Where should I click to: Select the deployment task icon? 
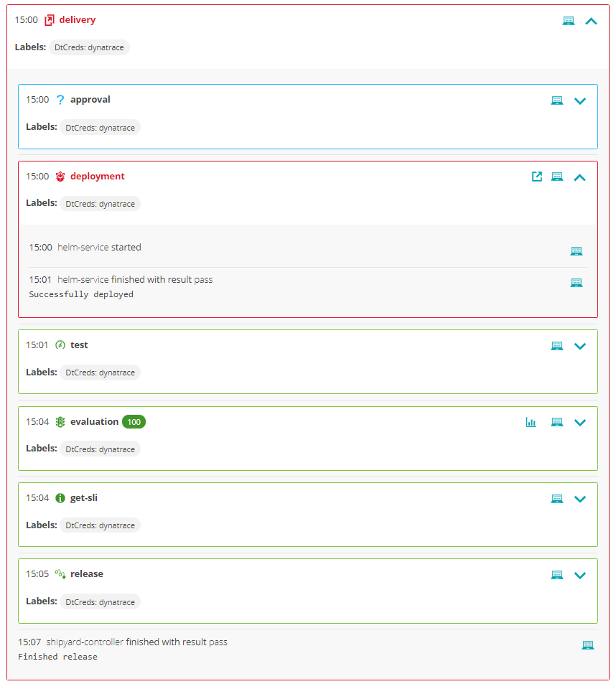60,176
